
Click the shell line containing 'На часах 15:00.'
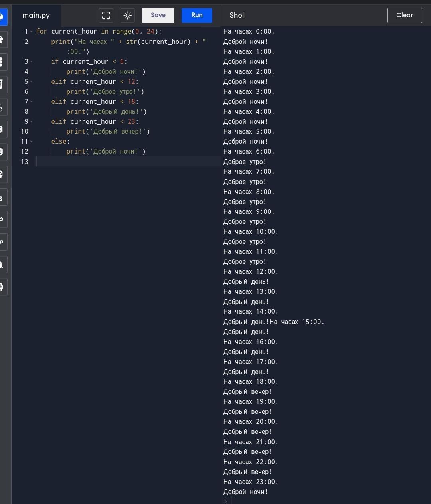coord(274,322)
